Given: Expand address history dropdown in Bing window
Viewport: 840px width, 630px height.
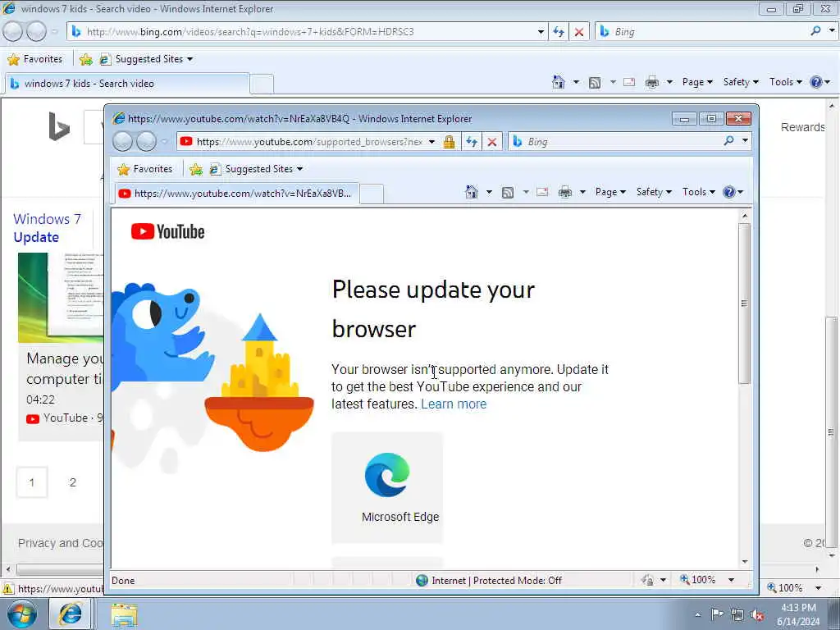Looking at the screenshot, I should tap(541, 32).
